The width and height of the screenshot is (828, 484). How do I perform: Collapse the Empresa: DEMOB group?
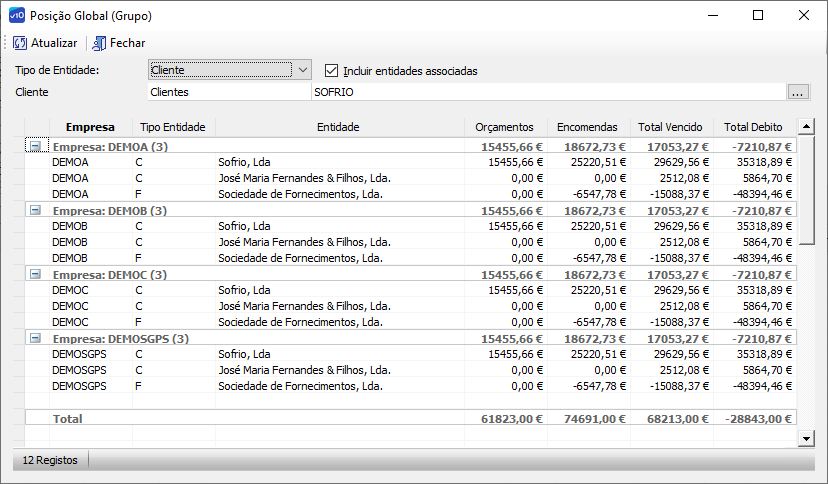point(35,210)
